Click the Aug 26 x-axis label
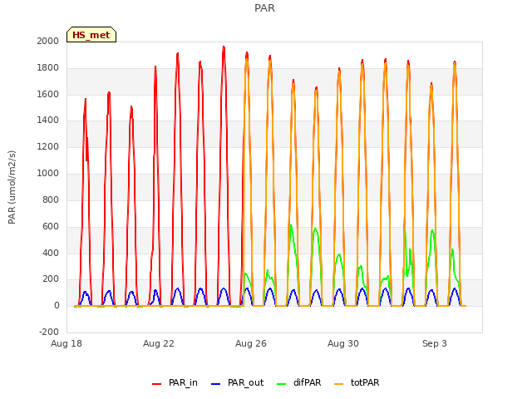 point(251,343)
